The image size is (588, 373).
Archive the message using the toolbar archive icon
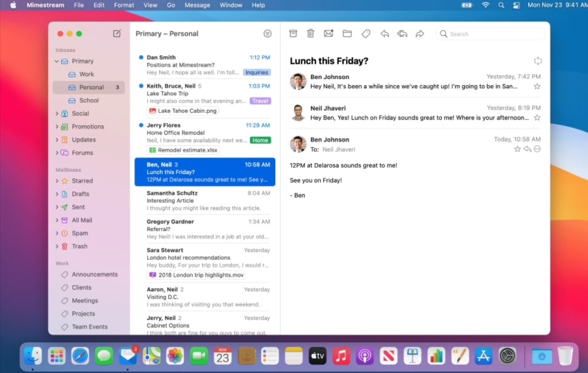tap(293, 34)
